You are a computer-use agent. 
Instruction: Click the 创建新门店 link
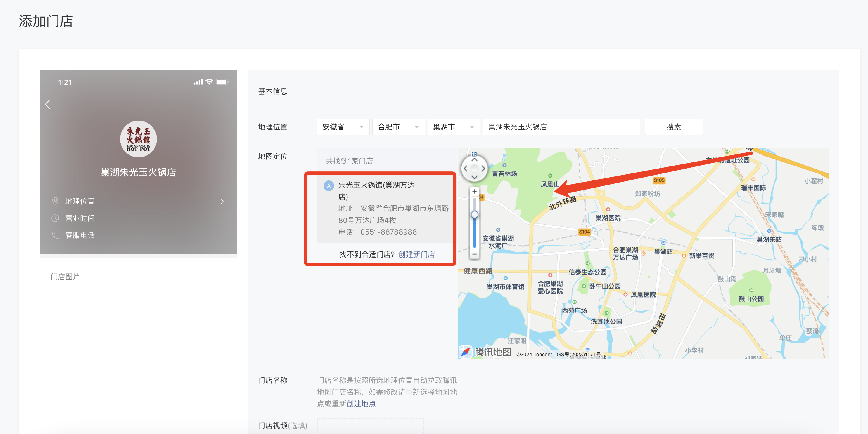(416, 254)
